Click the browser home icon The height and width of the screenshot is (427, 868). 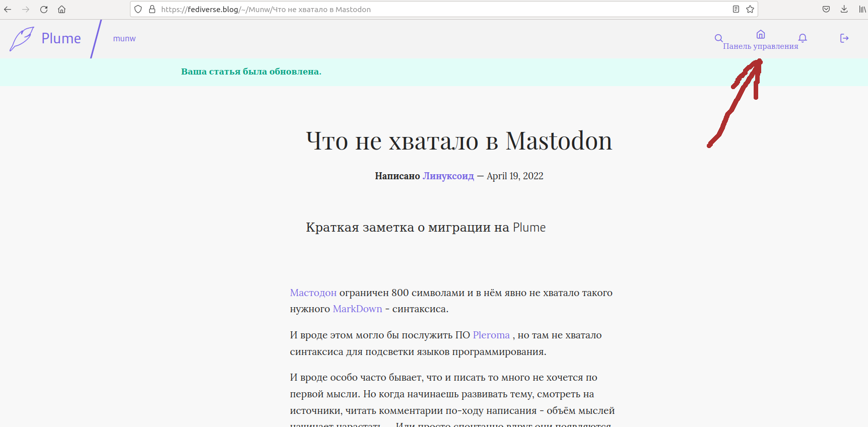[61, 9]
